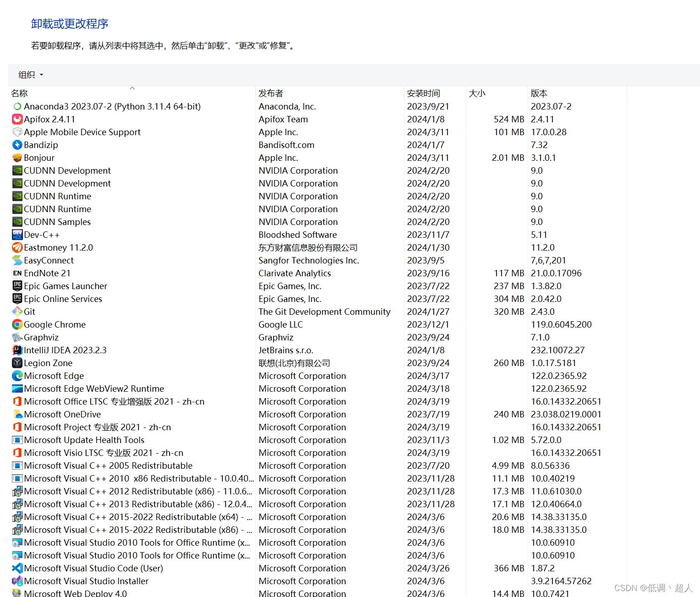
Task: Click version number 3.9.2164.57262
Action: click(x=562, y=581)
